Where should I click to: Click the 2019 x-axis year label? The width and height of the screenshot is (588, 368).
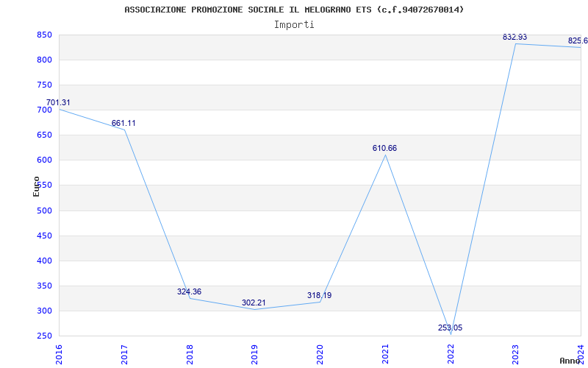tap(254, 355)
